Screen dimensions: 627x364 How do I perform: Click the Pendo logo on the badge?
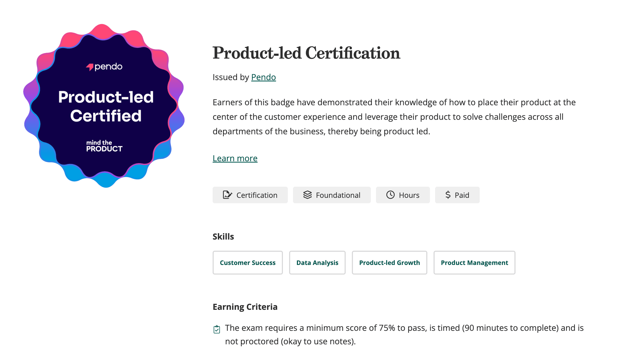[104, 67]
